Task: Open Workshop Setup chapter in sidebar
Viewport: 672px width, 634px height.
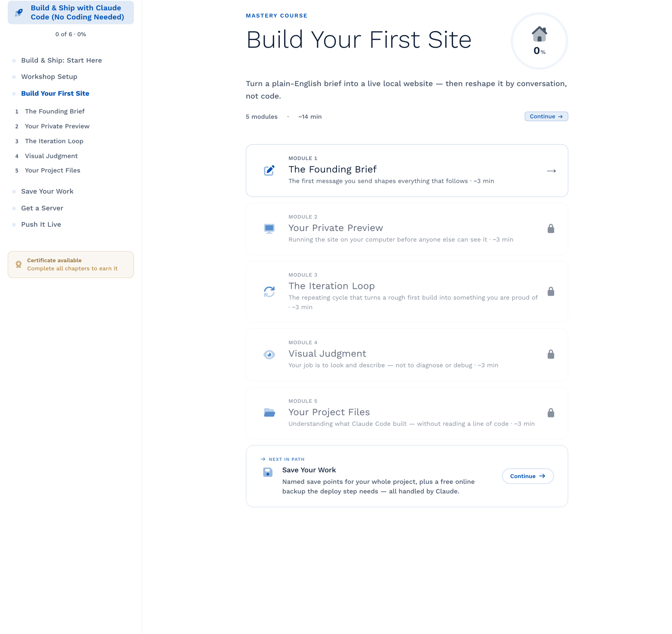Action: click(49, 77)
